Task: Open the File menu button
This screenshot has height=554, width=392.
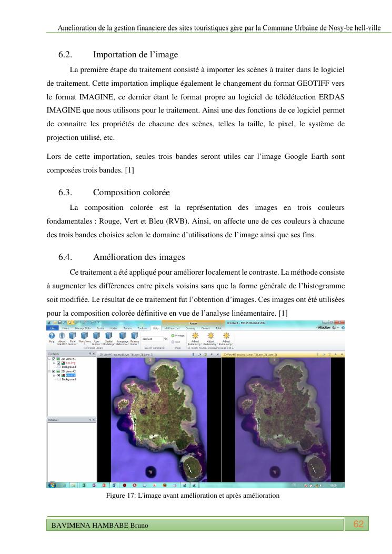Action: [53, 328]
